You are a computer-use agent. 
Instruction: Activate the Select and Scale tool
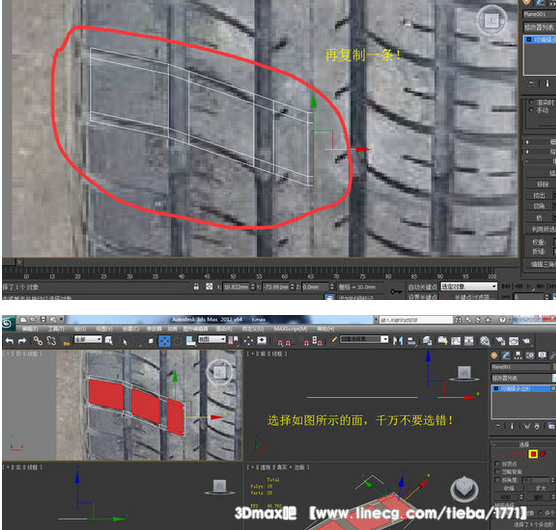click(191, 341)
